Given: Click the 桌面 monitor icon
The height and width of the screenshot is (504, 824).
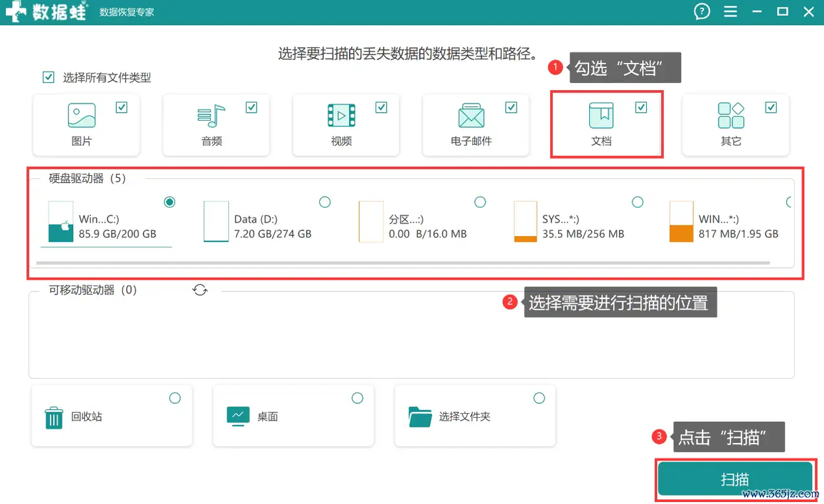Looking at the screenshot, I should pos(238,416).
